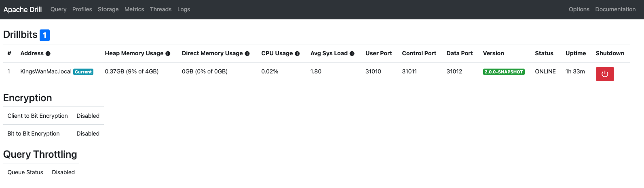Click the Current badge next to address

83,72
